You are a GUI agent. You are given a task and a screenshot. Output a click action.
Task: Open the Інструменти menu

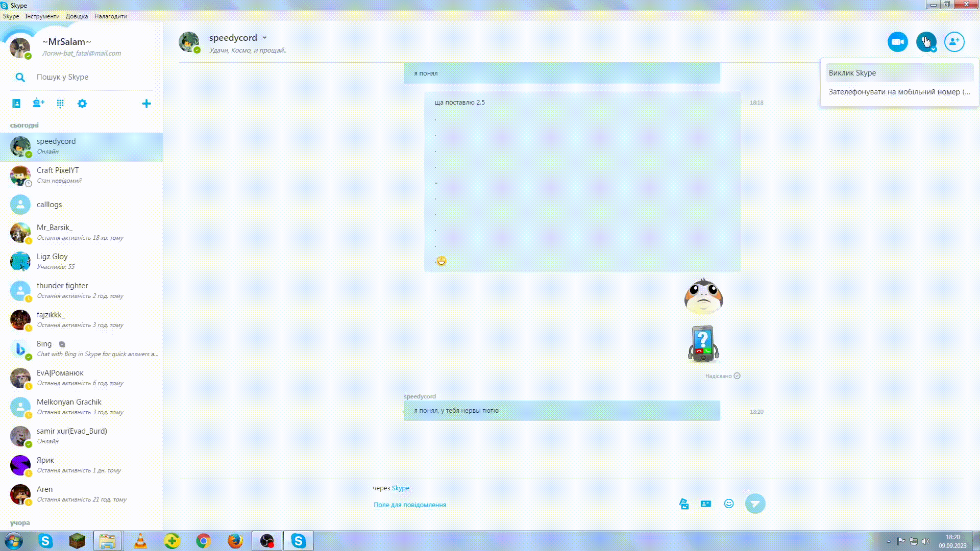[x=42, y=16]
